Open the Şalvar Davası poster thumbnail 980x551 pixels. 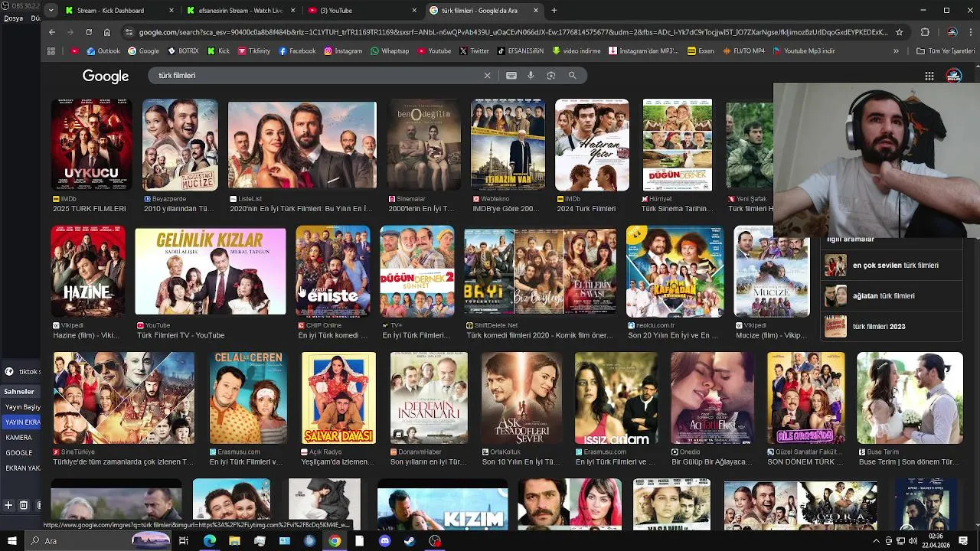pos(338,398)
